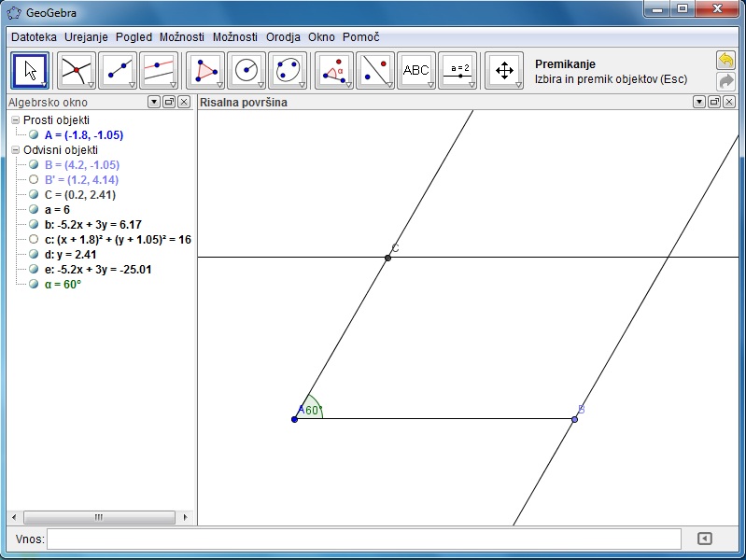Open the Risalna površina panel dropdown arrow

pyautogui.click(x=698, y=102)
